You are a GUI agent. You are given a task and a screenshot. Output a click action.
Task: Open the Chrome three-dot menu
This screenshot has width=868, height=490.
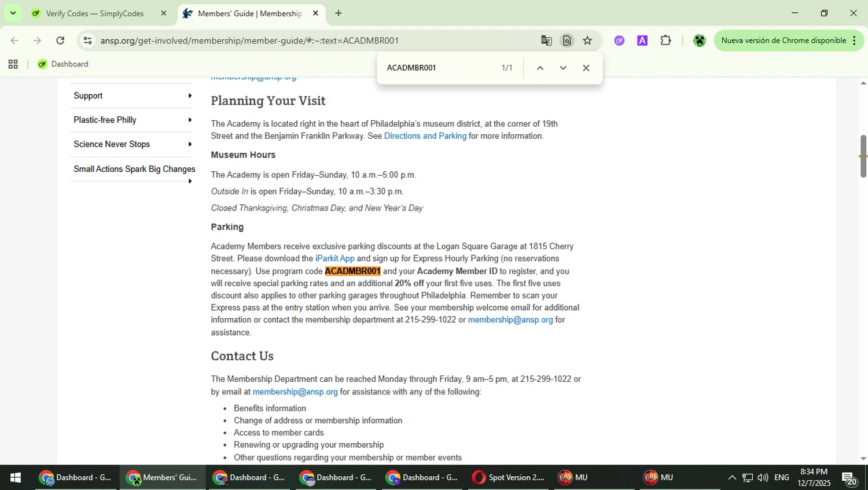(855, 40)
